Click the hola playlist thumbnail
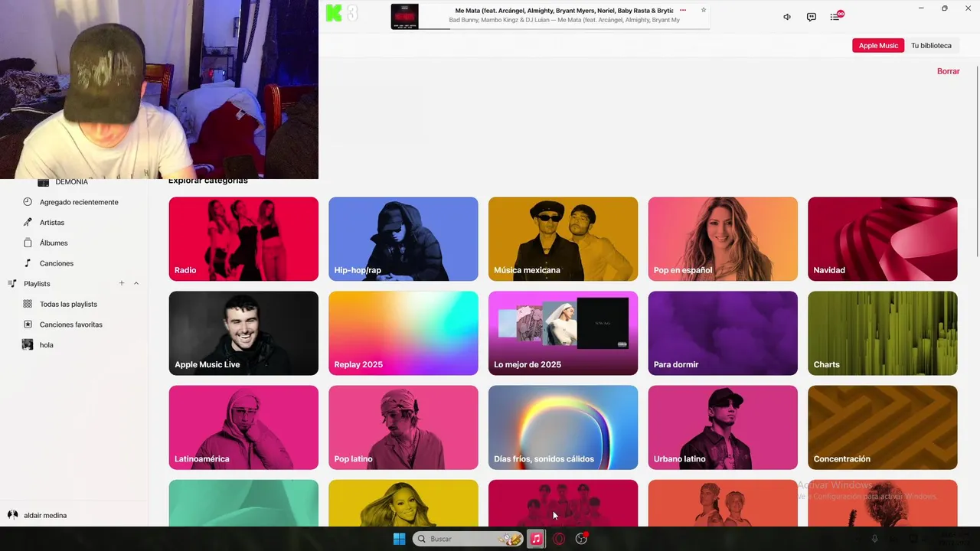The width and height of the screenshot is (980, 551). [28, 344]
